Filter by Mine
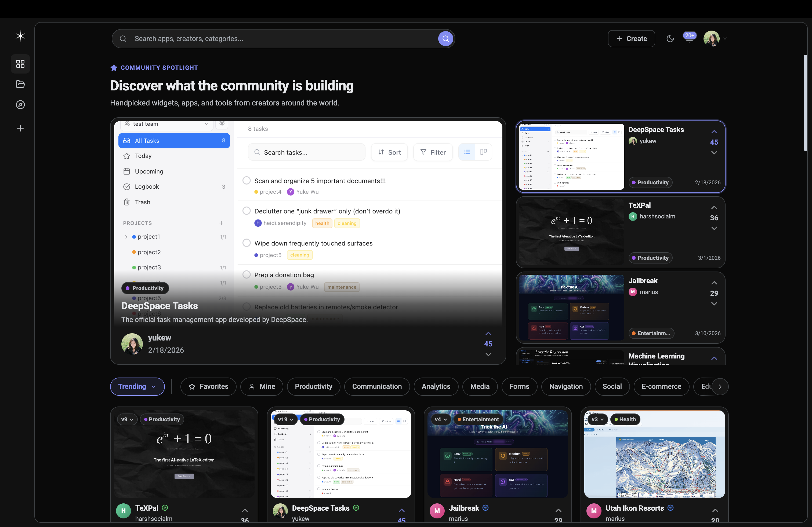This screenshot has width=812, height=527. [x=262, y=387]
